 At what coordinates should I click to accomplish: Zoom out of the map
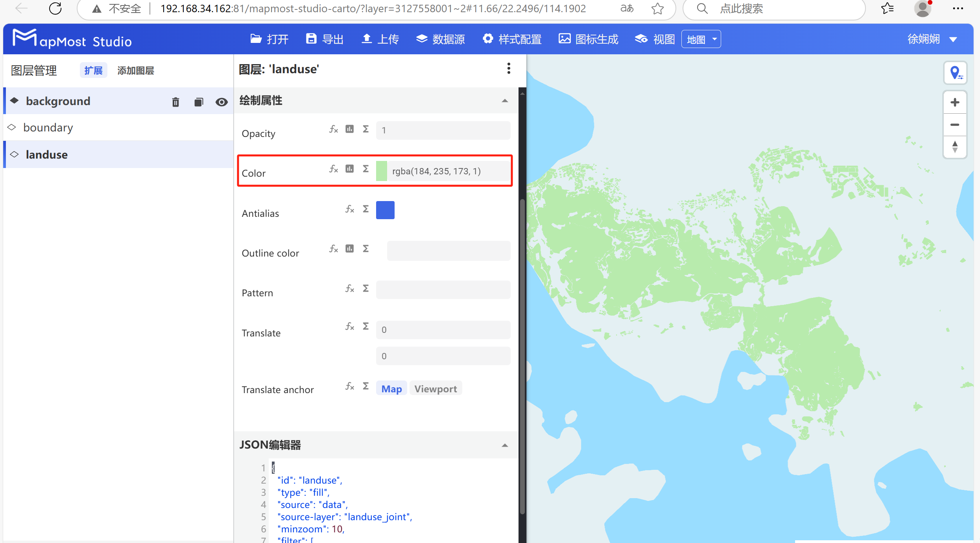954,125
